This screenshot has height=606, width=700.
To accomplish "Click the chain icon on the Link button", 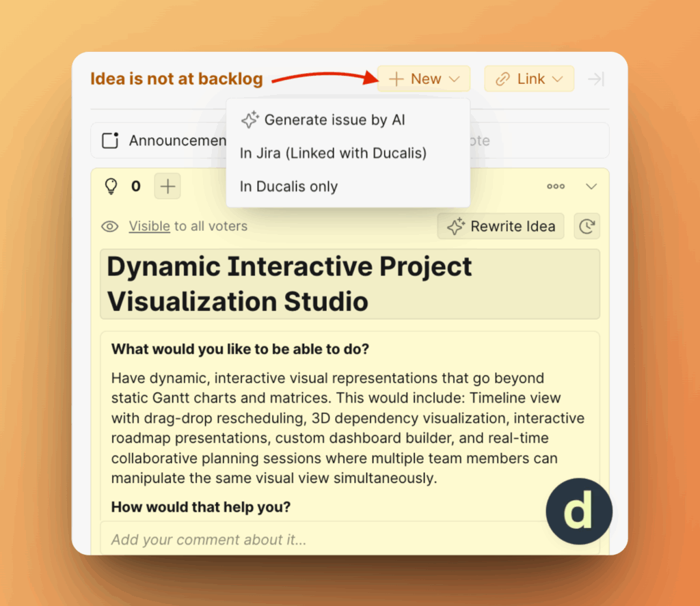I will (x=502, y=79).
